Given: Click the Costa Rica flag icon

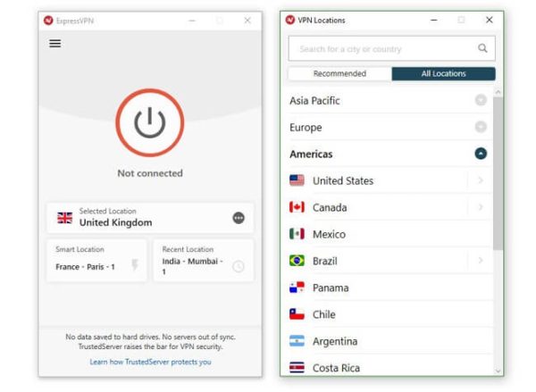Looking at the screenshot, I should pyautogui.click(x=297, y=367).
